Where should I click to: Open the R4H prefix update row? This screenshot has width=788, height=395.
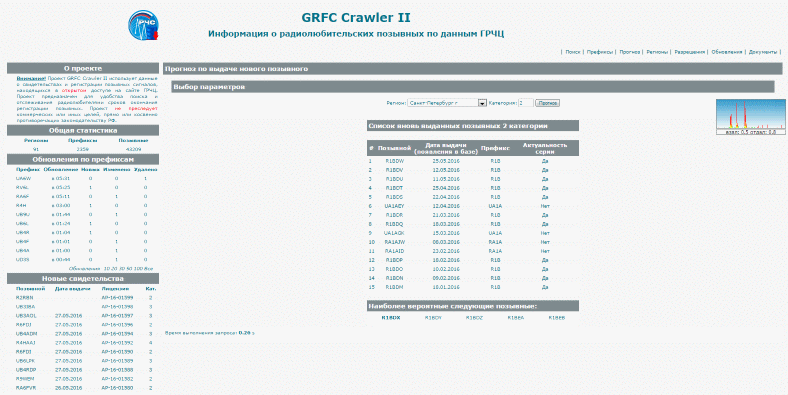coord(83,206)
